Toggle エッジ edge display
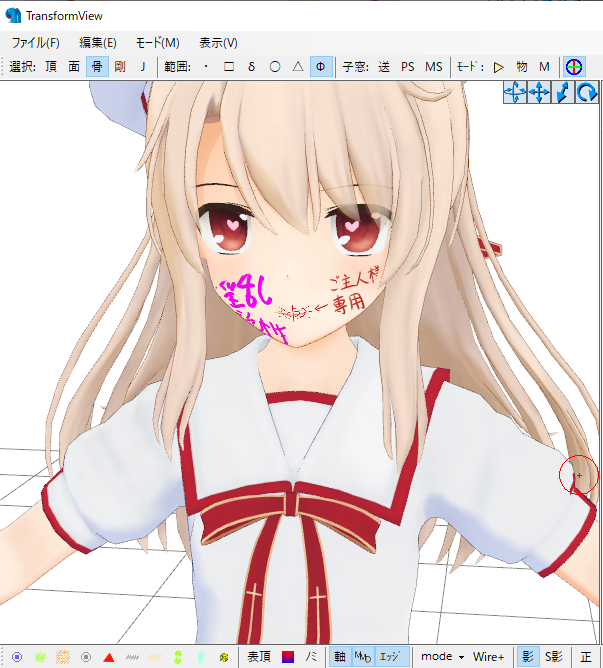 pyautogui.click(x=392, y=657)
